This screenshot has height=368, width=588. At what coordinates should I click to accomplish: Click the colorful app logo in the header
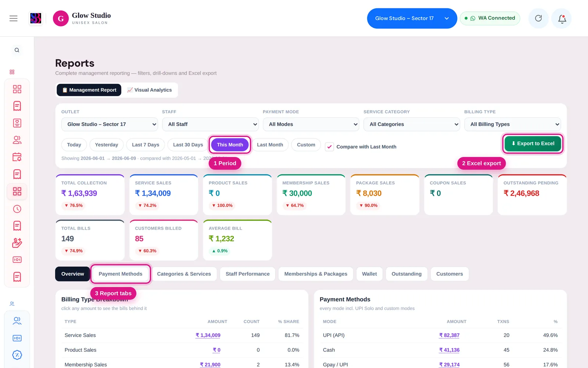tap(36, 18)
